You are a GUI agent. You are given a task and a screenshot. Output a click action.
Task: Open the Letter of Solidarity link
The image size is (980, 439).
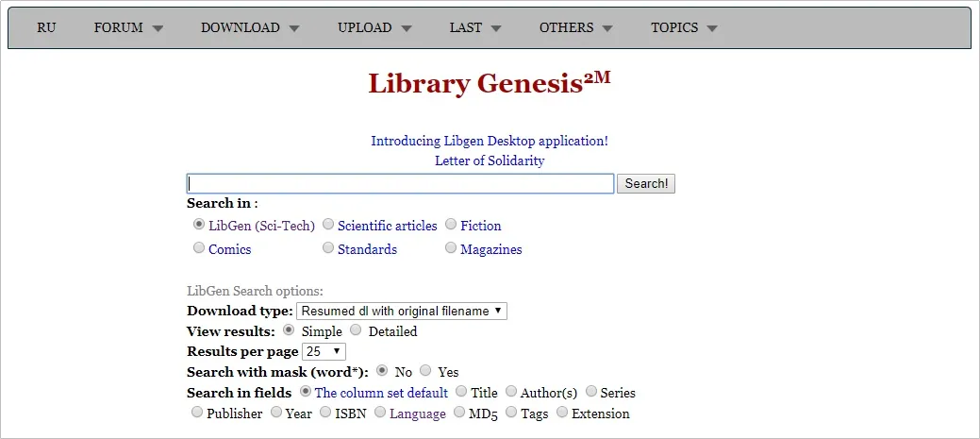(490, 160)
